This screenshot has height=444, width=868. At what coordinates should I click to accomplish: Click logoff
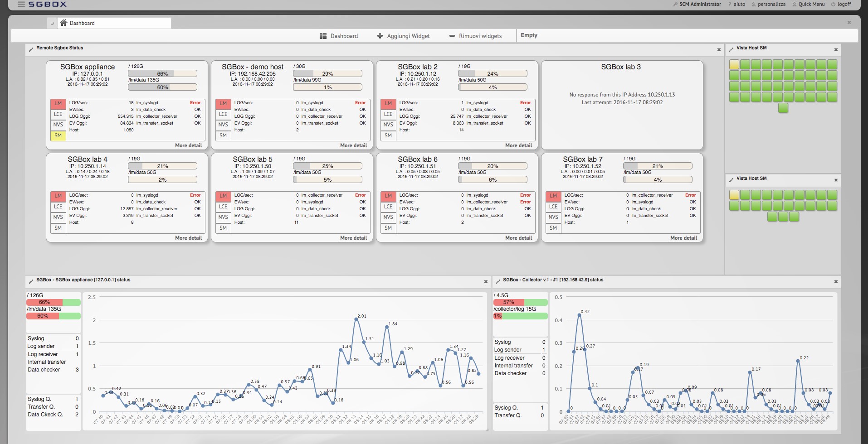(x=841, y=4)
